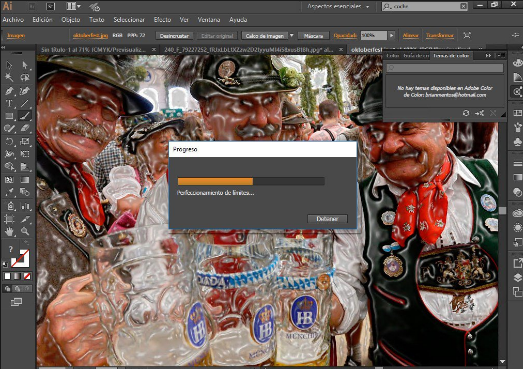Open the Efecto menu
The height and width of the screenshot is (369, 523).
click(162, 20)
